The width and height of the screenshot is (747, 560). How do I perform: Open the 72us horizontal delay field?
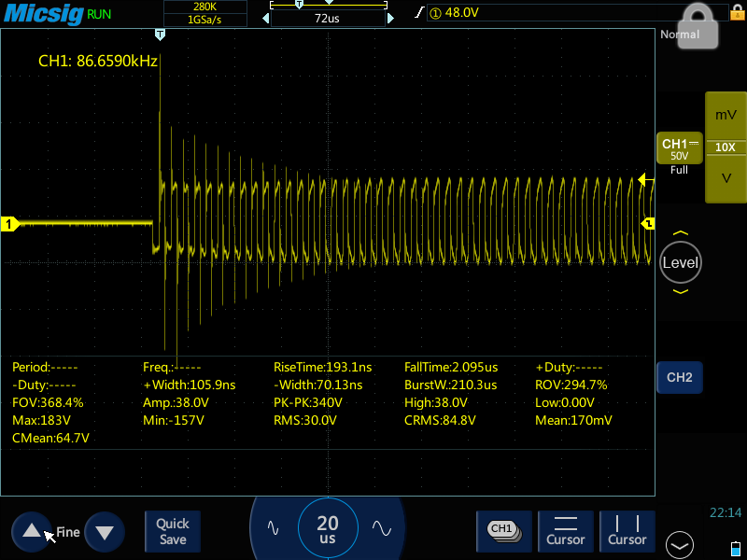[328, 19]
